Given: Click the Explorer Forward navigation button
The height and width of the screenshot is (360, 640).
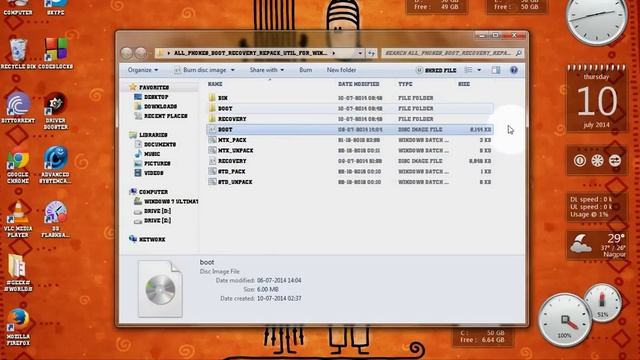Looking at the screenshot, I should pos(141,53).
